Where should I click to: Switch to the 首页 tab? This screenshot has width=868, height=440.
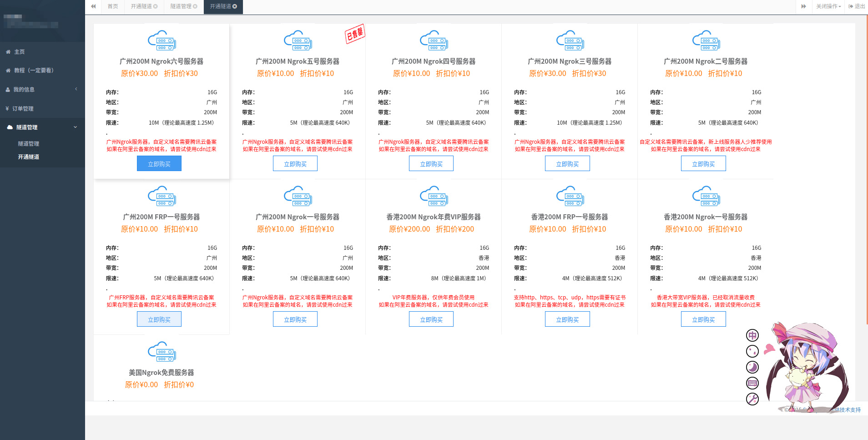[113, 6]
